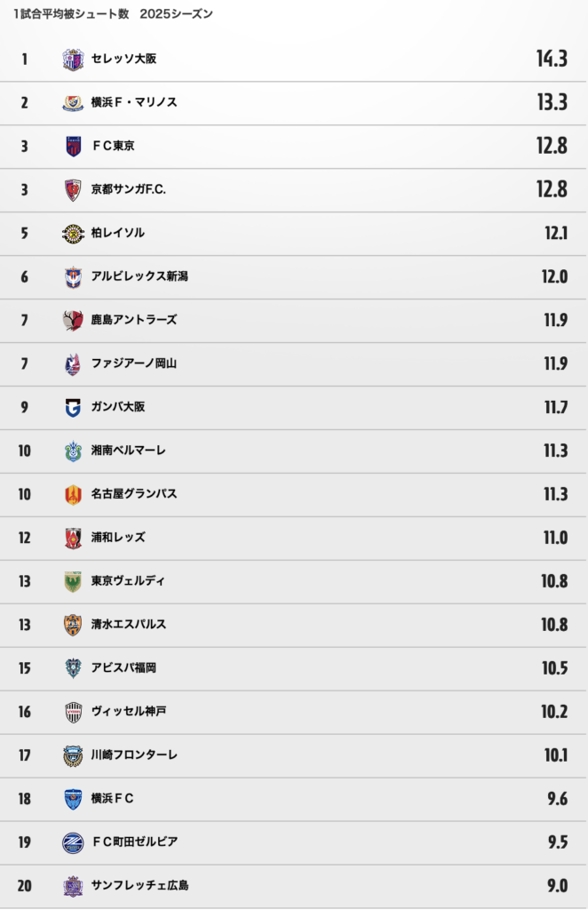Click the Vissel Kobe emblem
The height and width of the screenshot is (910, 588).
(73, 713)
